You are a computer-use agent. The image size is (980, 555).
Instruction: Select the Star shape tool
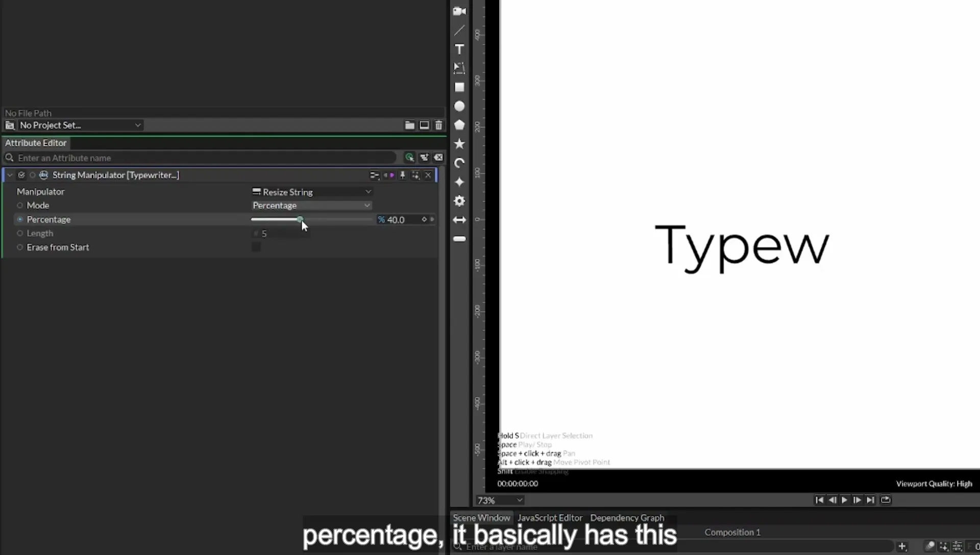[459, 144]
